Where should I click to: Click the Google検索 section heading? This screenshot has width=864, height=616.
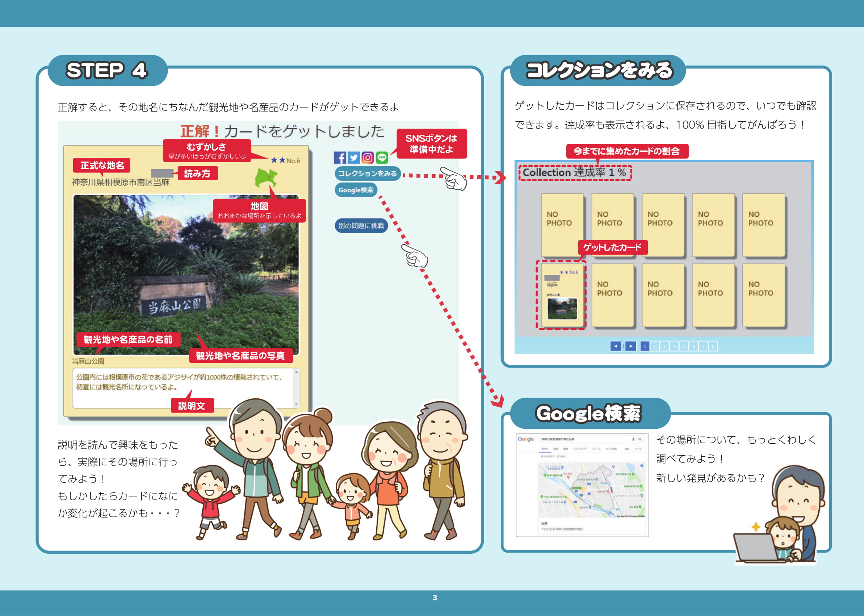click(589, 413)
